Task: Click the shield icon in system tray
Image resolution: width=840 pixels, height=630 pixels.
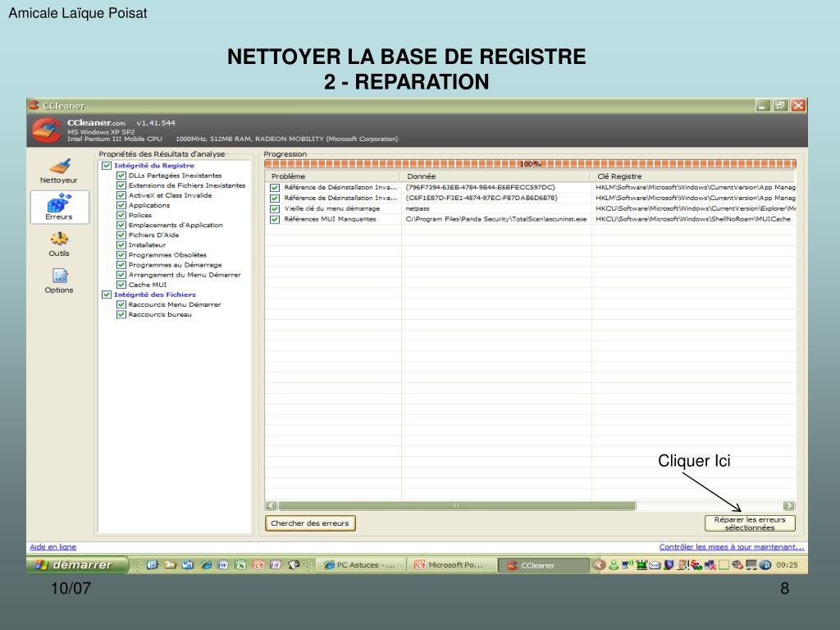Action: (669, 564)
